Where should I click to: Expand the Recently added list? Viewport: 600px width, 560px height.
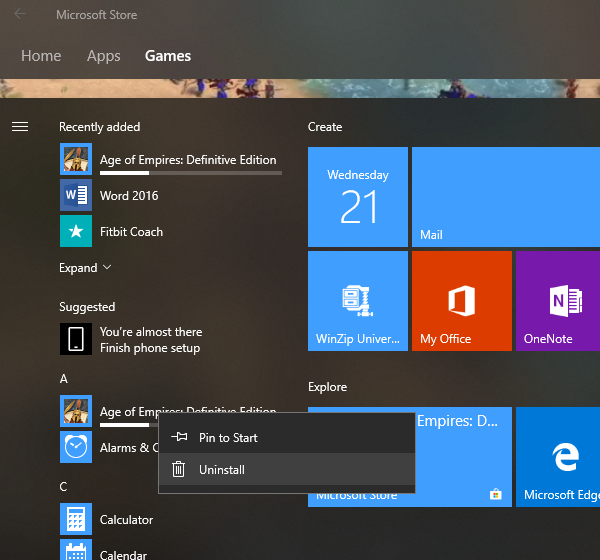pyautogui.click(x=85, y=268)
